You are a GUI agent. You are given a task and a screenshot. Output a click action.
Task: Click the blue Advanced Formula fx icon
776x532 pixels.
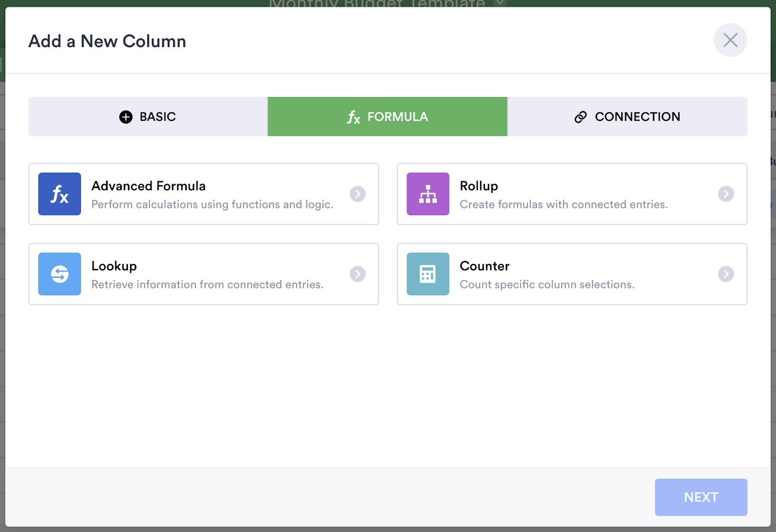tap(60, 194)
